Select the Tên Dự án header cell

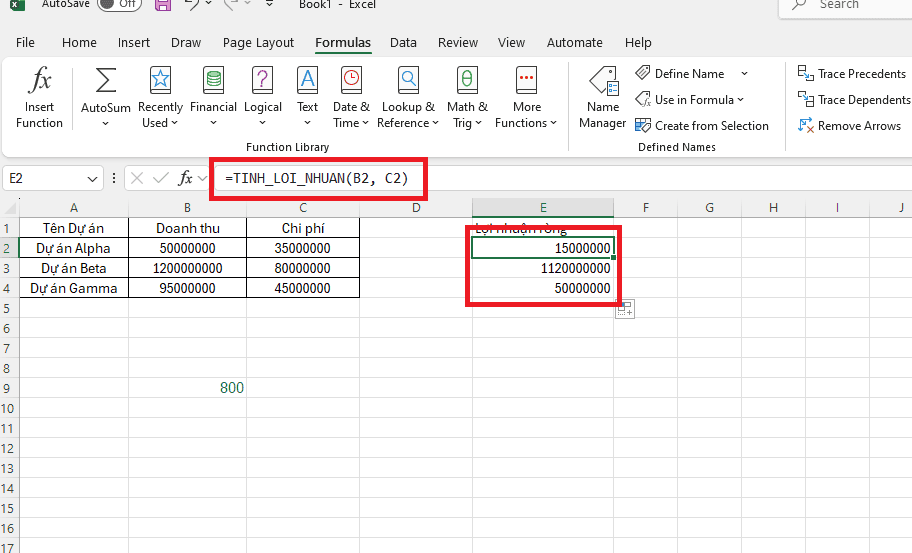(73, 228)
